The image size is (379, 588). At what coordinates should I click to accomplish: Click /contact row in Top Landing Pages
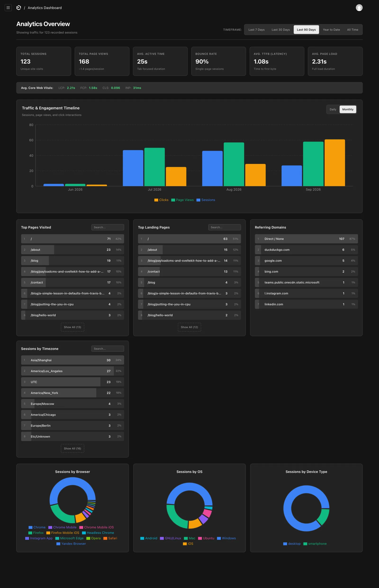pos(189,271)
